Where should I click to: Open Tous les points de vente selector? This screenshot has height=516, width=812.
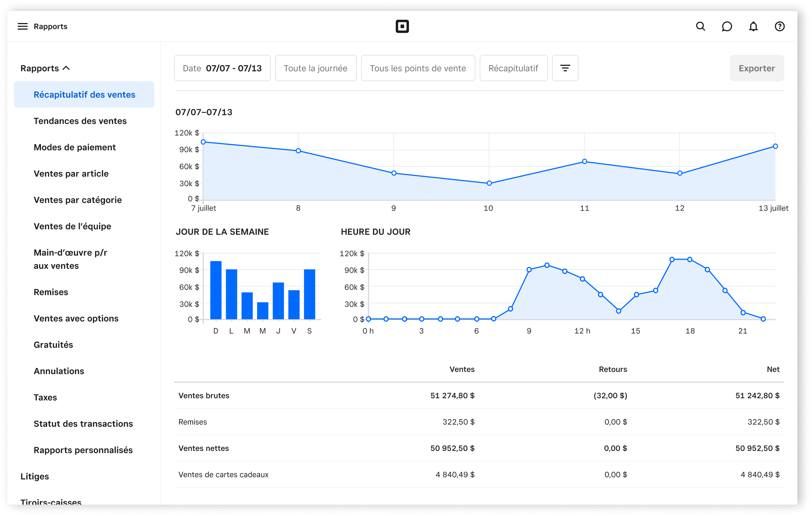point(418,68)
